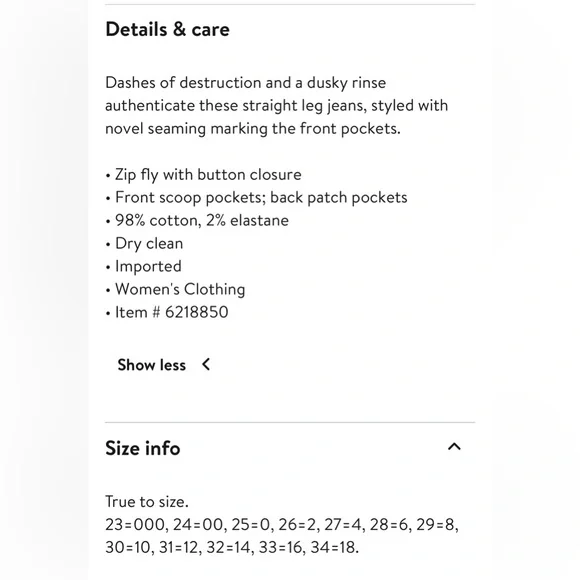Collapse Size info with the up chevron
Viewport: 580px width, 580px height.
point(454,447)
